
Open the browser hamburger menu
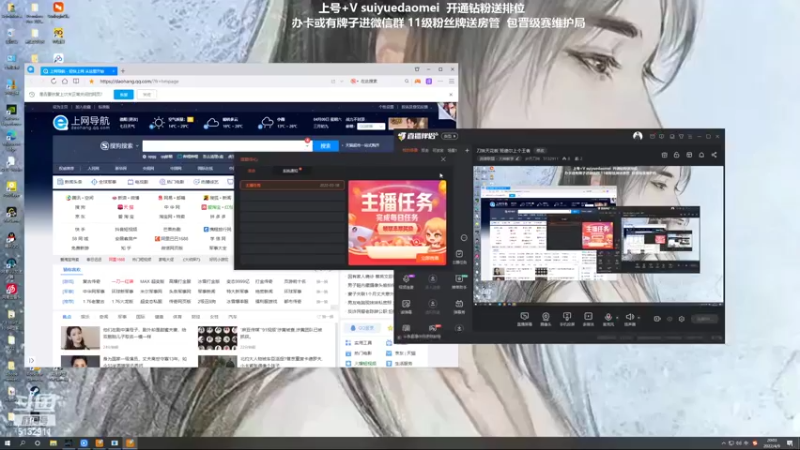[452, 81]
